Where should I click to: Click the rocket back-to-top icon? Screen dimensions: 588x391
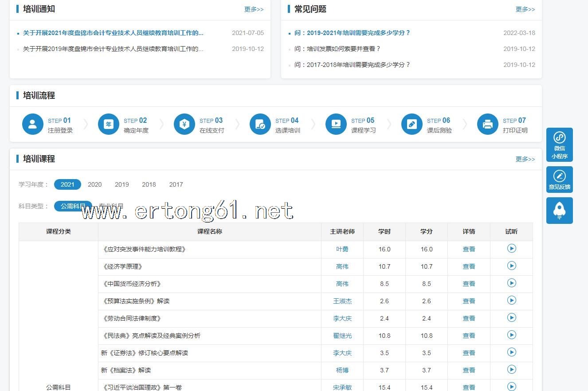click(x=559, y=210)
